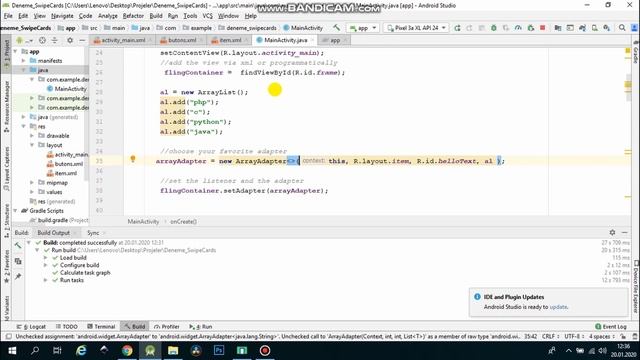Click the toggle view icon in Build panel
640x360 pixels.
pos(18,261)
